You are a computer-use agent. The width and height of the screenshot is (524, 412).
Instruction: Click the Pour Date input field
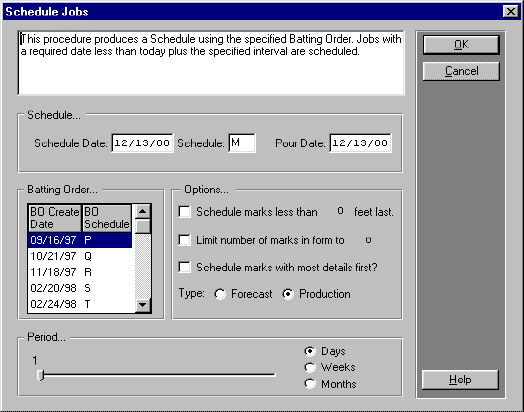[x=360, y=143]
